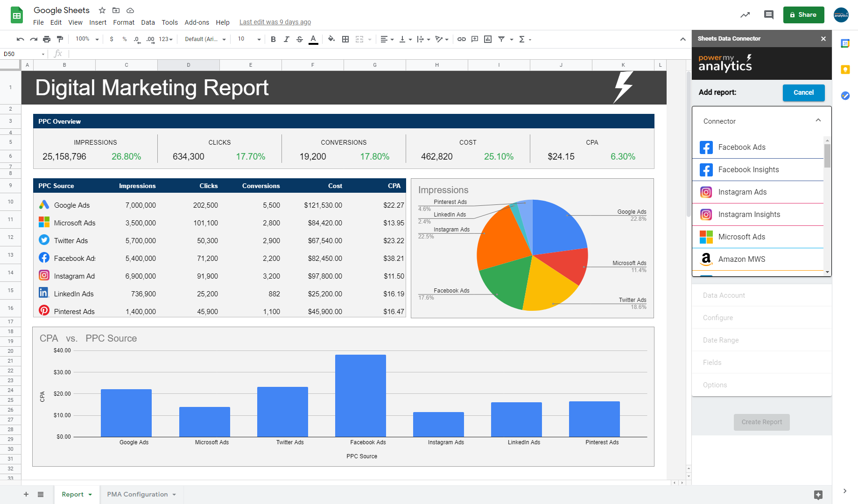The image size is (858, 504).
Task: Click the Cancel button in Sheets Data Connector
Action: tap(803, 92)
